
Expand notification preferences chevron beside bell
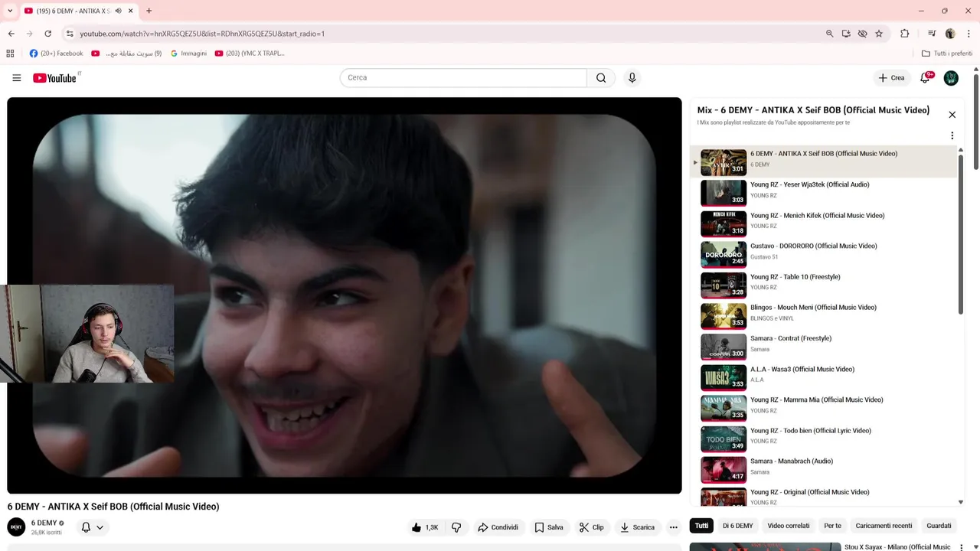click(100, 527)
